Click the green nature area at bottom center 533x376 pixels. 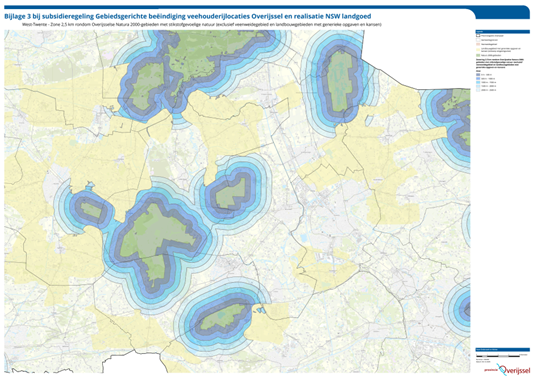(221, 318)
